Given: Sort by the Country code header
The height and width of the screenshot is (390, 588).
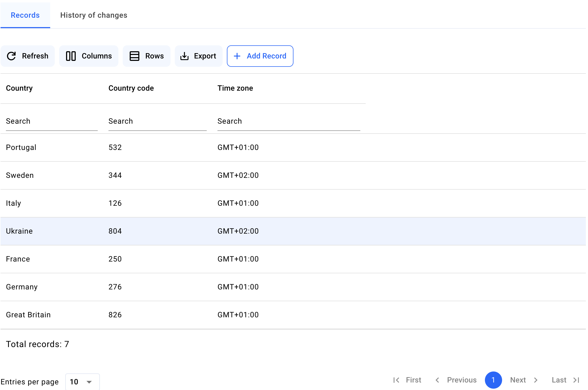Looking at the screenshot, I should 131,88.
